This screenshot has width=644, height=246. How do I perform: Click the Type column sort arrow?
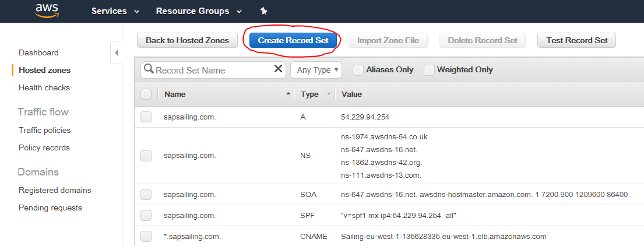tap(329, 94)
